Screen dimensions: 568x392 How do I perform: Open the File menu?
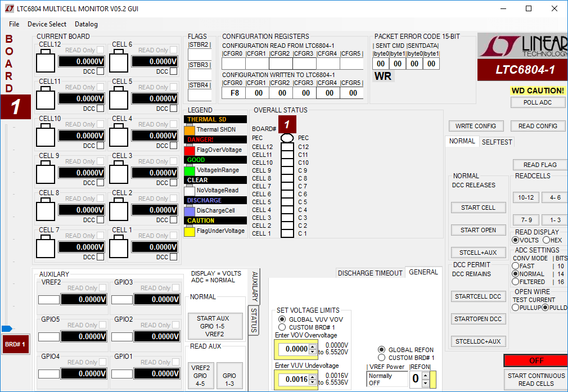pyautogui.click(x=14, y=24)
